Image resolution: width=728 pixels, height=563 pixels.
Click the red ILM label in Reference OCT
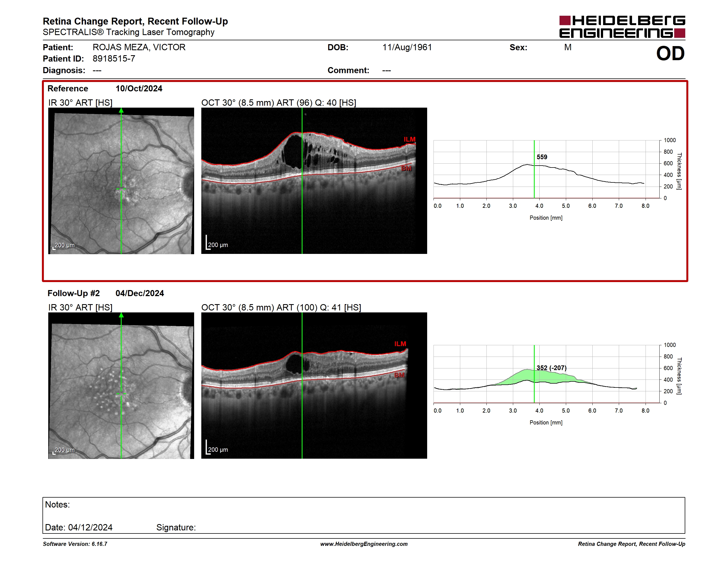(409, 139)
